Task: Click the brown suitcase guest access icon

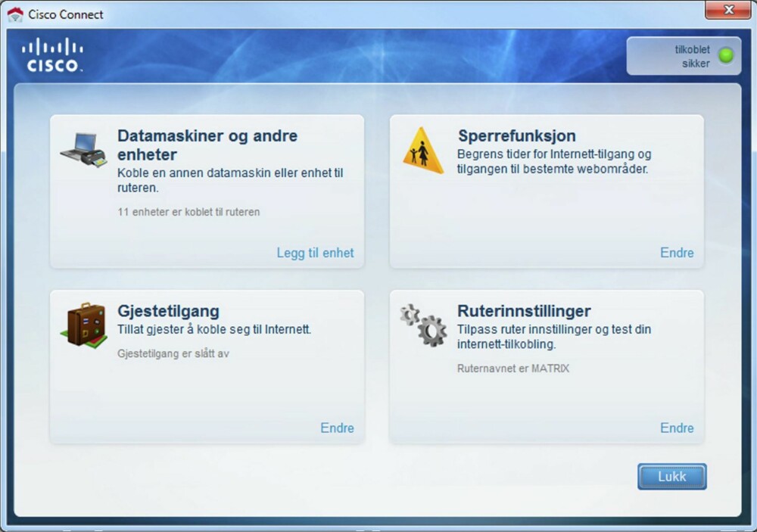Action: [x=84, y=325]
